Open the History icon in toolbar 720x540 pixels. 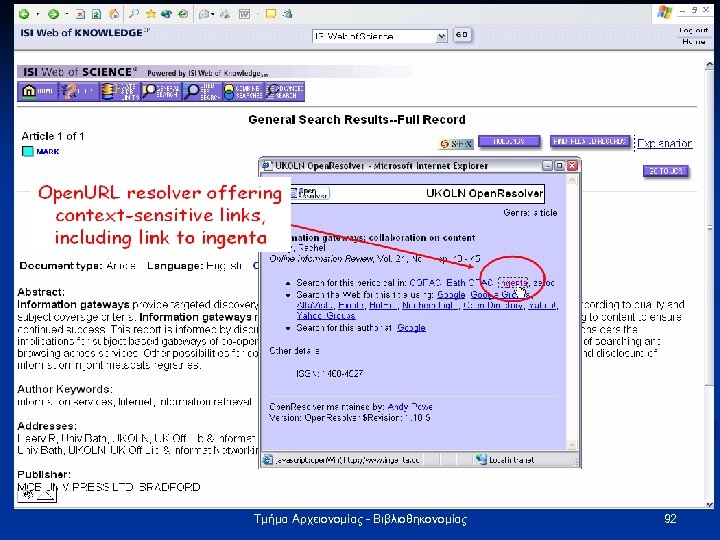click(x=183, y=14)
